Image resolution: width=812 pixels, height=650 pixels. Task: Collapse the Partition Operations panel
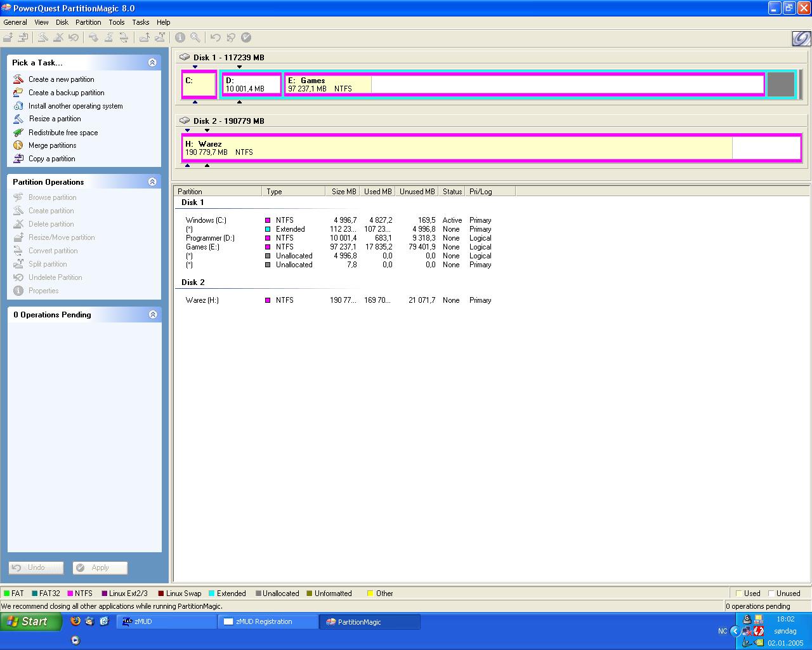[x=152, y=182]
